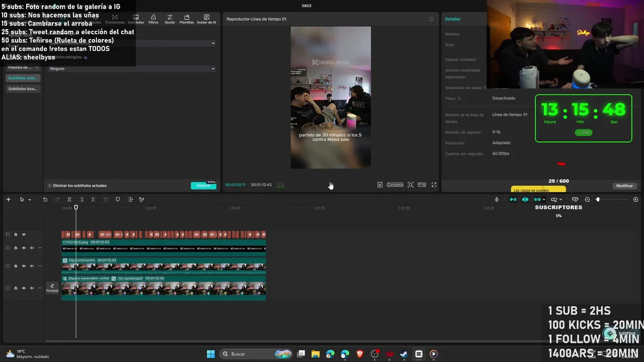The height and width of the screenshot is (362, 644).
Task: Hide the Clip combinado track
Action: click(x=24, y=266)
